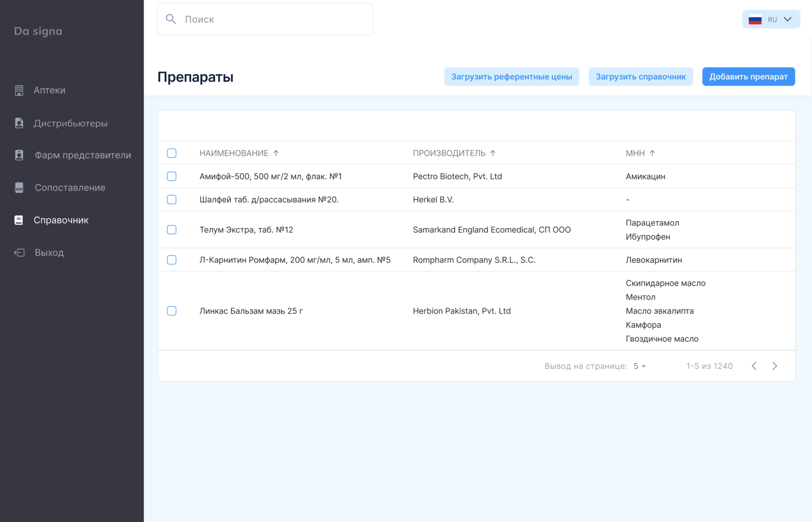Open the Сопоставление menu entry
This screenshot has height=522, width=812.
pos(70,187)
